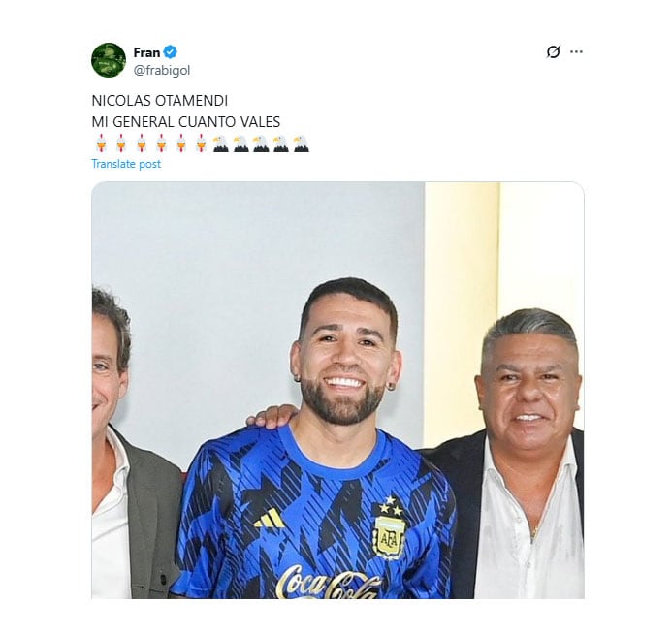The width and height of the screenshot is (672, 636).
Task: Click the blue verified badge
Action: [x=171, y=52]
